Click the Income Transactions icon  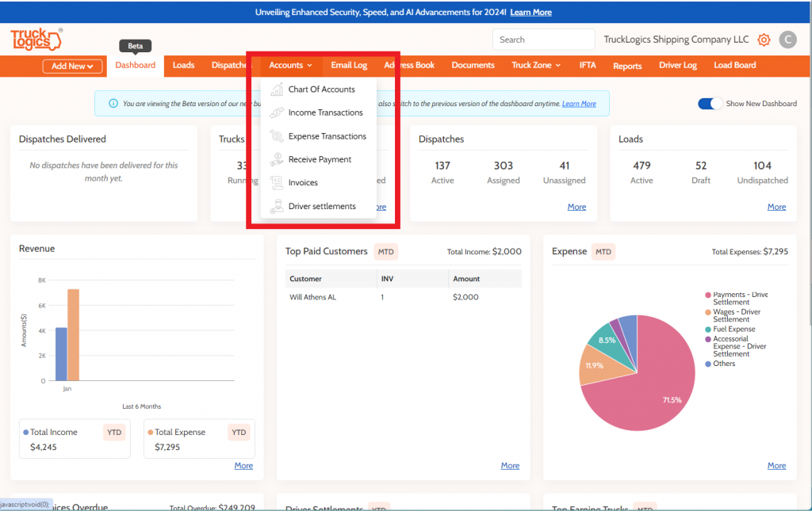tap(277, 112)
